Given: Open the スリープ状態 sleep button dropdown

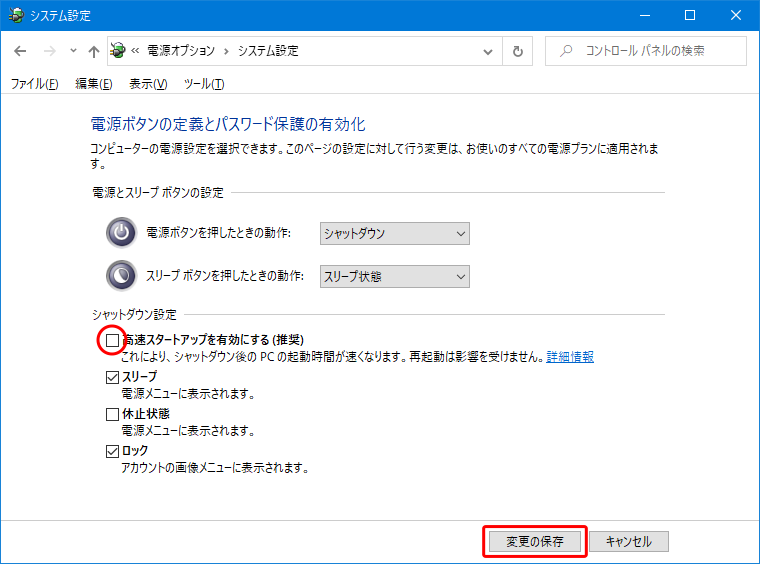Looking at the screenshot, I should click(394, 276).
